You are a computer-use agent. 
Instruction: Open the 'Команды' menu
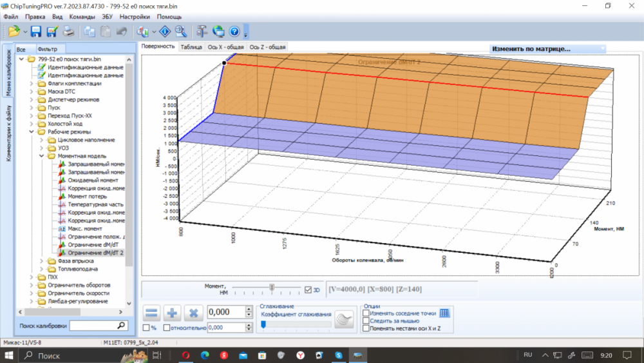click(x=82, y=17)
